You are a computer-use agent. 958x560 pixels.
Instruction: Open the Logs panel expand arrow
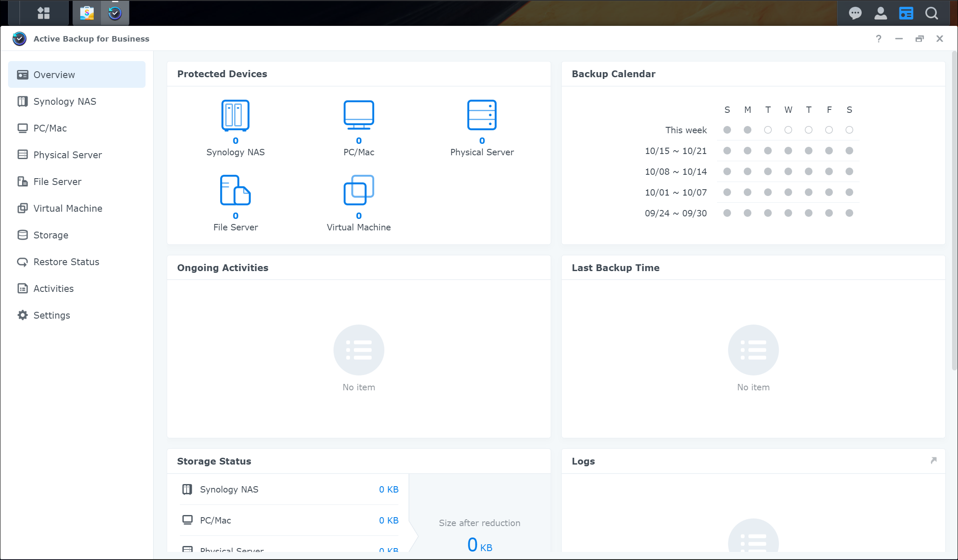(x=933, y=461)
